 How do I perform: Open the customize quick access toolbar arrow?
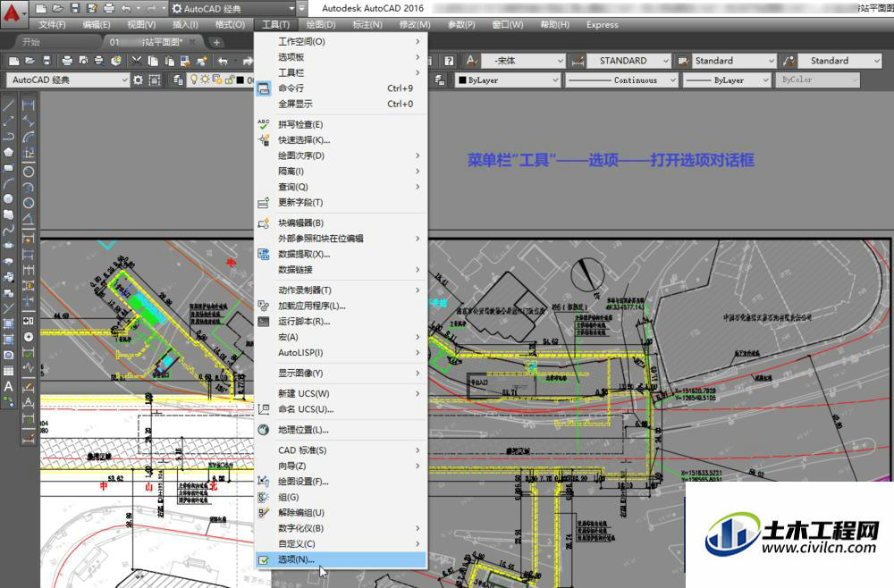pyautogui.click(x=301, y=9)
